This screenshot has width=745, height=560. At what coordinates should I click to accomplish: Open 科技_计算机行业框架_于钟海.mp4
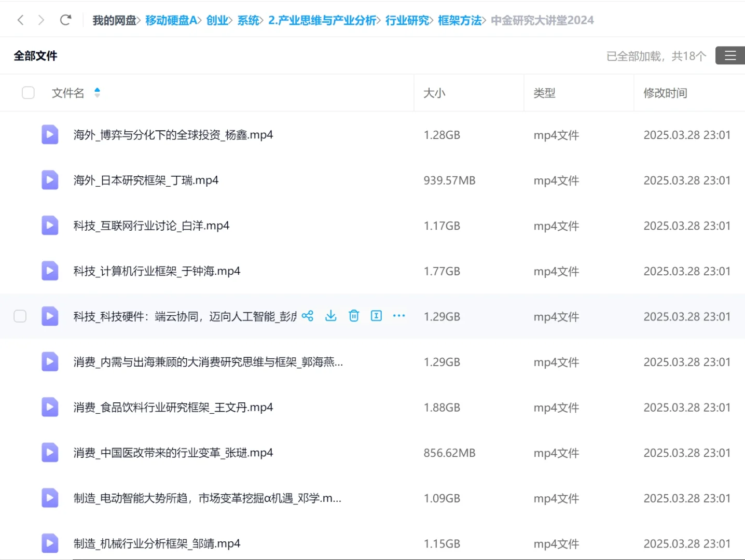157,271
